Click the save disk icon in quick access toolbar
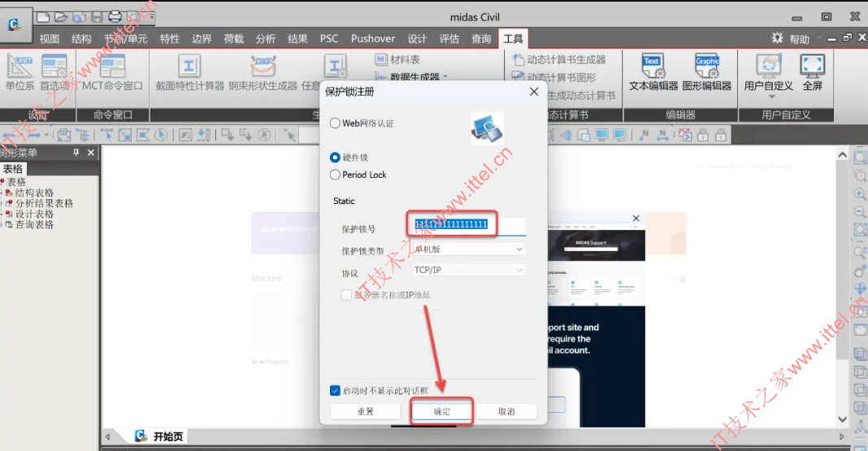The width and height of the screenshot is (868, 451). [97, 17]
